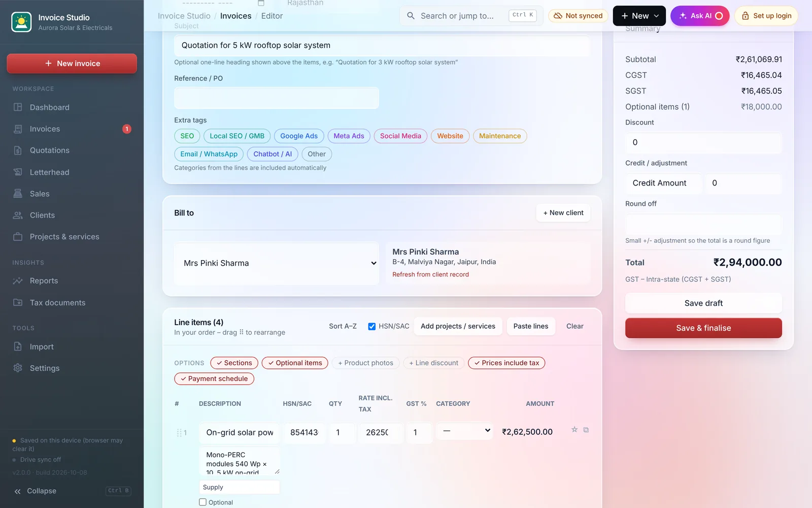Click the Reference / PO input field
Image resolution: width=812 pixels, height=508 pixels.
(277, 98)
